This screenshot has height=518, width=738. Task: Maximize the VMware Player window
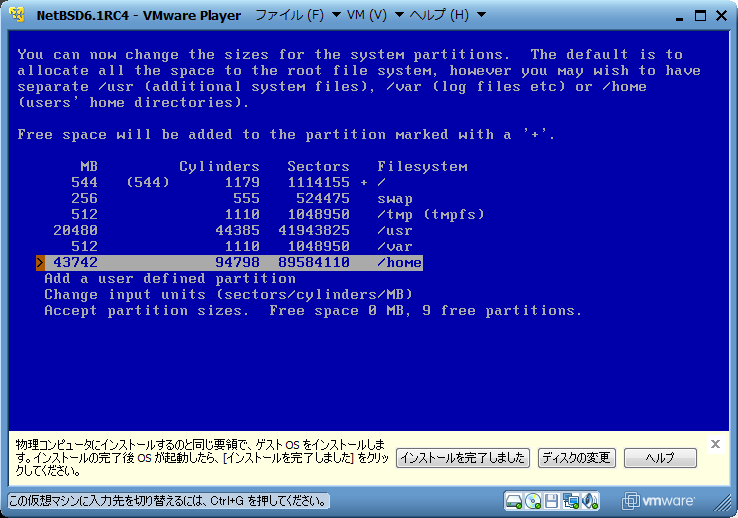click(700, 16)
